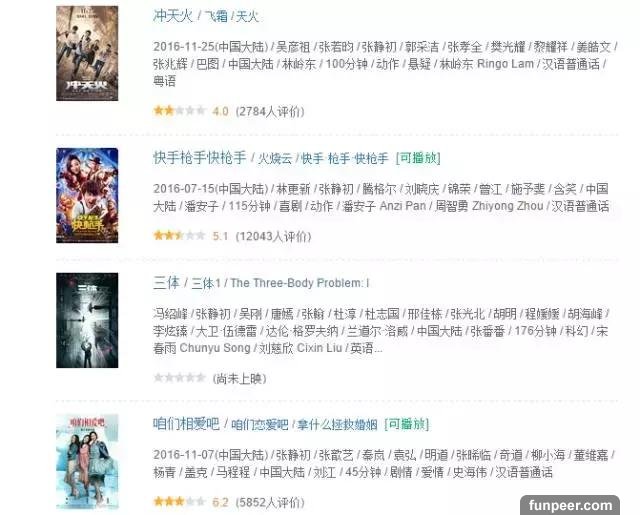Click the 可播放 tag beside 咱们相爱吧
640x515 pixels.
[x=407, y=424]
